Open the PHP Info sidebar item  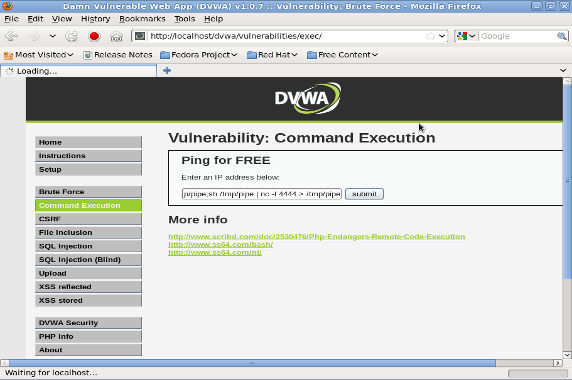pyautogui.click(x=88, y=336)
